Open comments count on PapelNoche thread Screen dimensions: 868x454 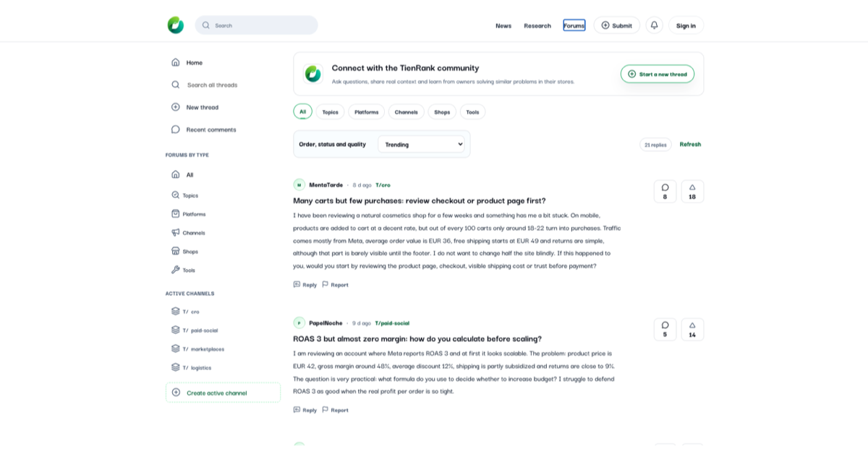[665, 330]
